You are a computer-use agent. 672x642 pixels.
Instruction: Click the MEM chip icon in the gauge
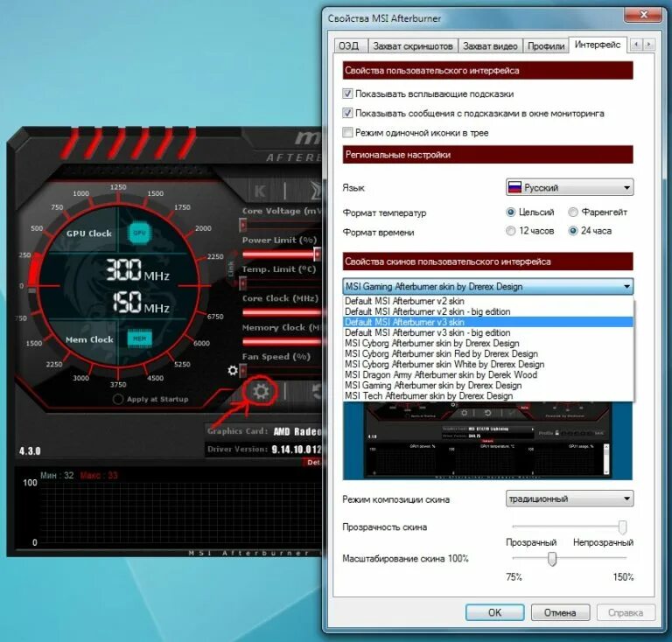click(140, 338)
